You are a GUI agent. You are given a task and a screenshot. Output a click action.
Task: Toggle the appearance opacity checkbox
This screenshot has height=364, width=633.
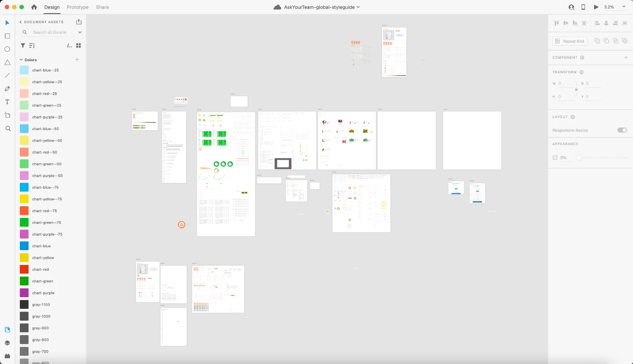click(x=555, y=158)
